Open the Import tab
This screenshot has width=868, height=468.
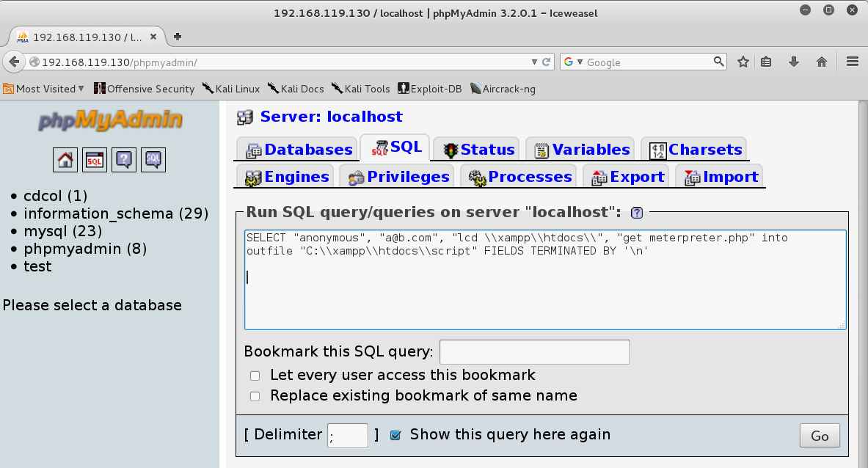(719, 177)
